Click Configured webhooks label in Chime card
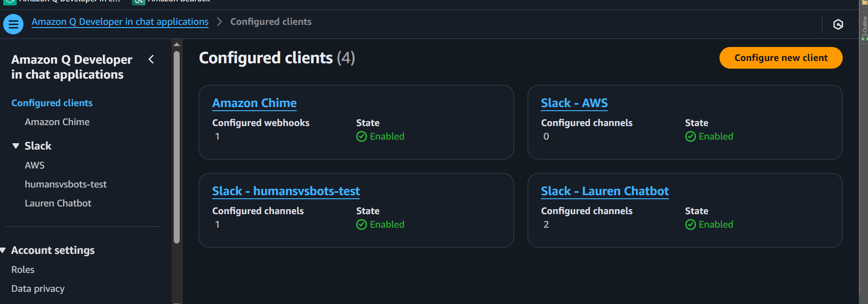This screenshot has width=868, height=304. [261, 123]
